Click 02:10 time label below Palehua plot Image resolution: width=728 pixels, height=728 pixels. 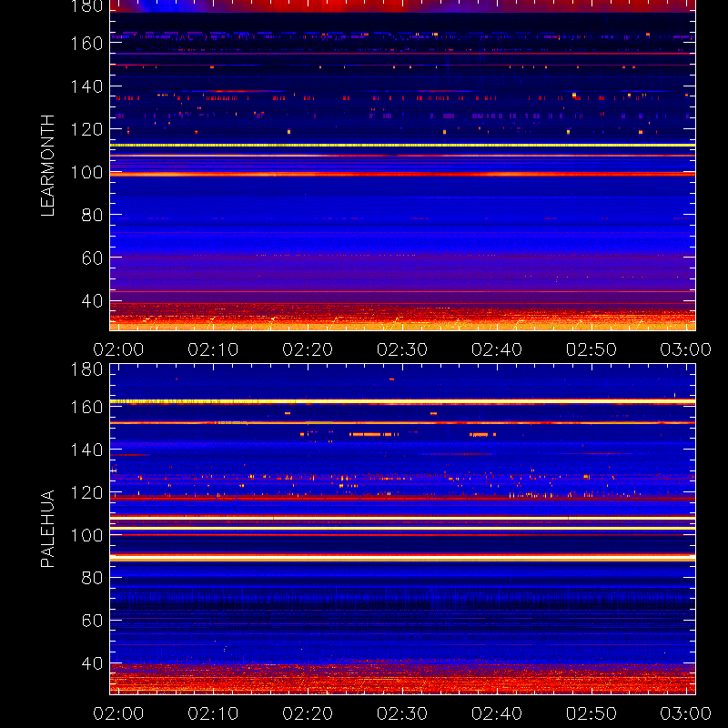click(213, 713)
